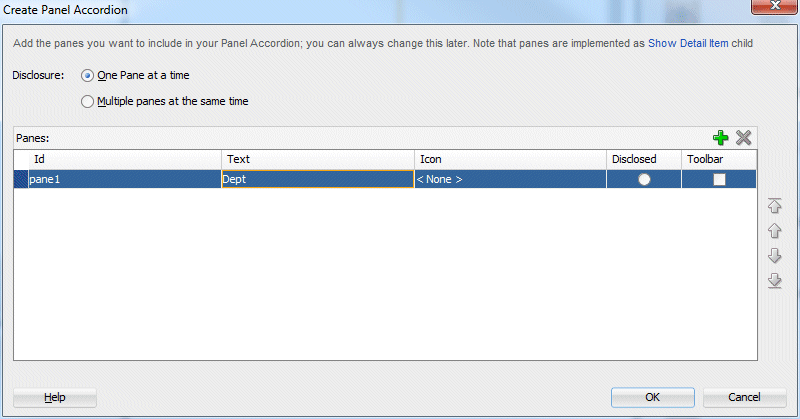This screenshot has width=800, height=419.
Task: Move selected pane down one position
Action: pos(774,255)
